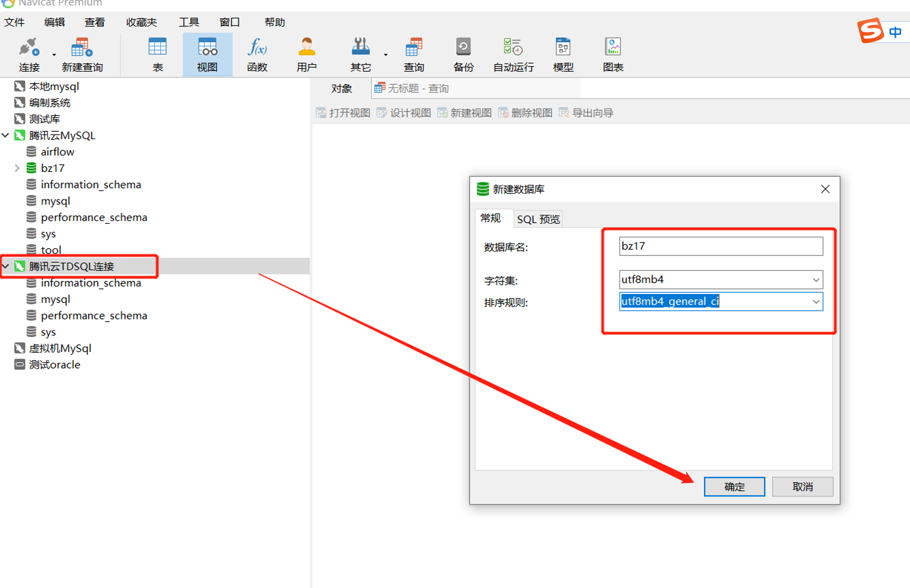Click the 本地mysql connection icon

pos(20,86)
